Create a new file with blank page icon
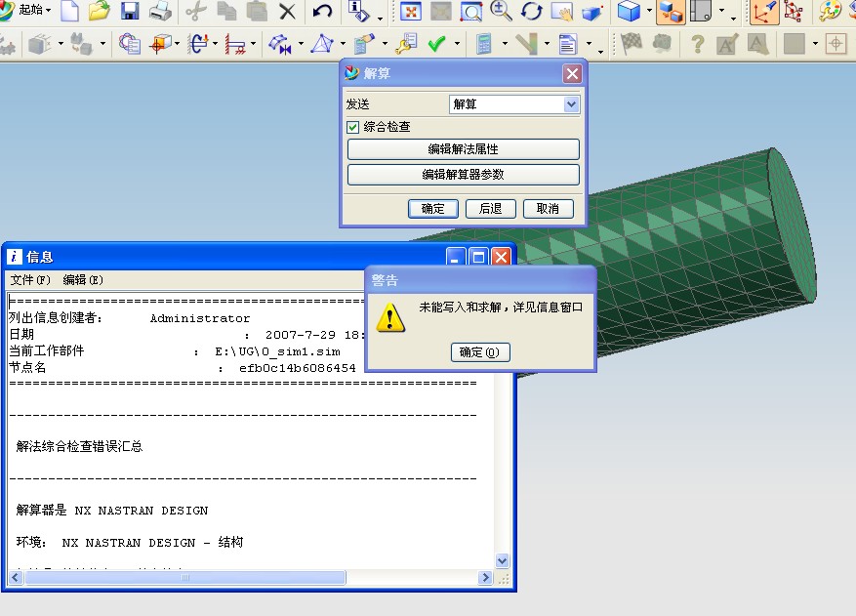 (70, 11)
